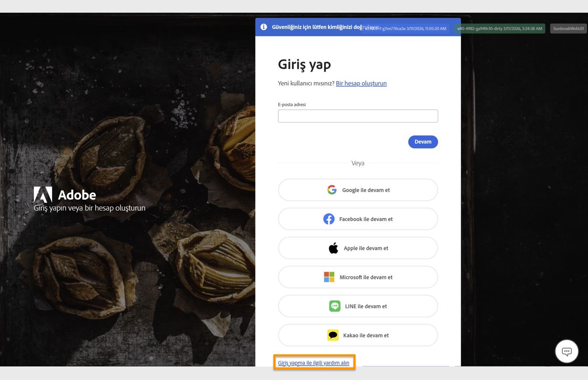The width and height of the screenshot is (588, 380).
Task: Click the blue Devam button
Action: click(x=423, y=142)
